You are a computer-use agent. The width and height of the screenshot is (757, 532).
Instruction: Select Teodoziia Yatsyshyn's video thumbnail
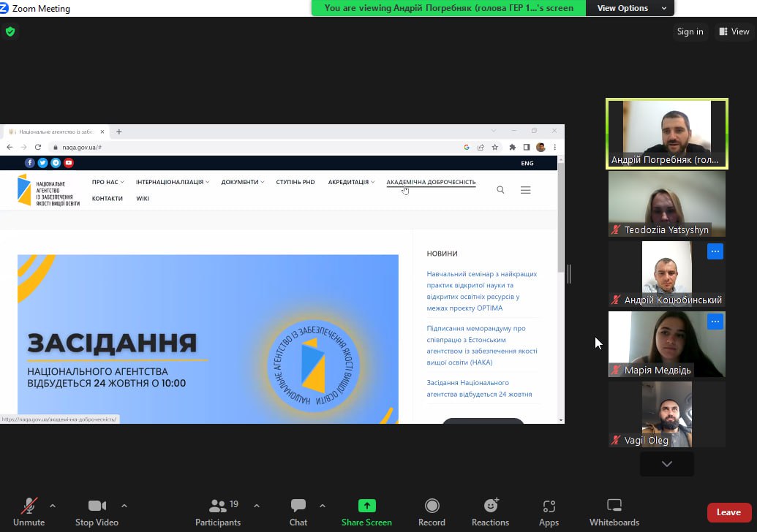point(666,203)
